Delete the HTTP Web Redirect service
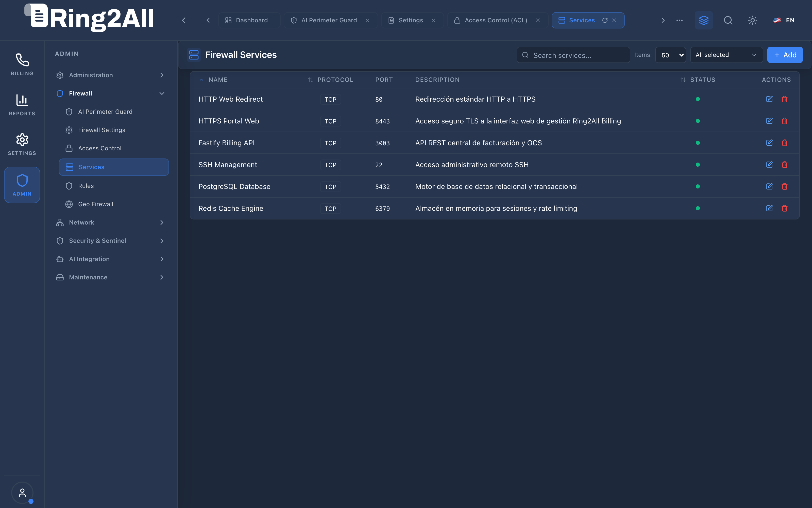 click(785, 99)
